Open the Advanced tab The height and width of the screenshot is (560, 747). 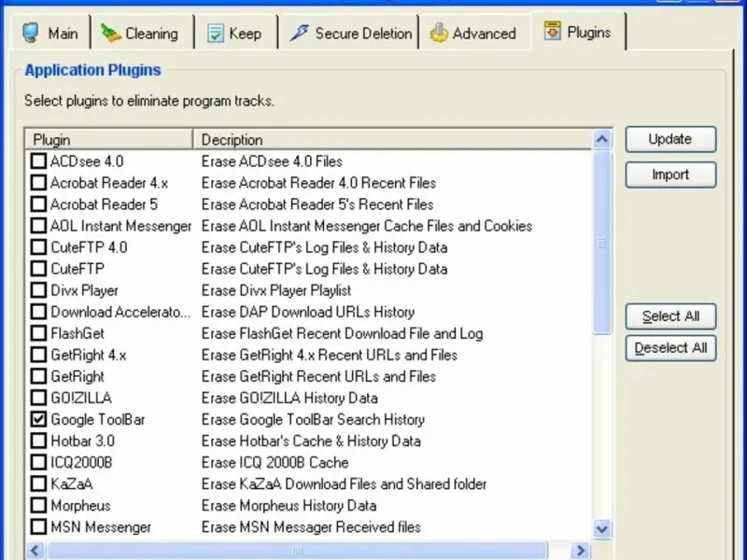(x=475, y=33)
